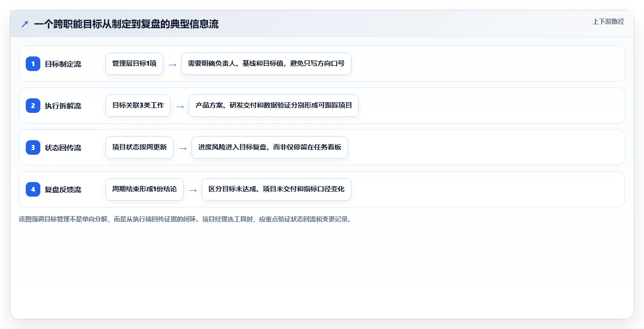Click the 管理层目标1项 chip

point(134,64)
